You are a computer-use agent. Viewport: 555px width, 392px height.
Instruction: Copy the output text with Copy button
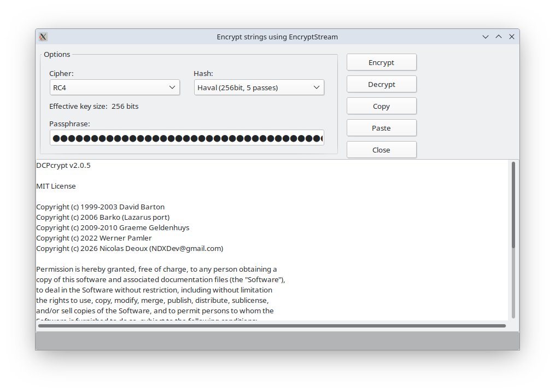tap(382, 107)
